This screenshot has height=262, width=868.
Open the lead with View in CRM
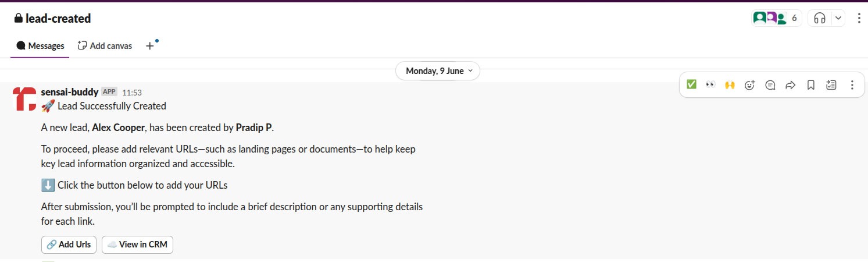[137, 245]
